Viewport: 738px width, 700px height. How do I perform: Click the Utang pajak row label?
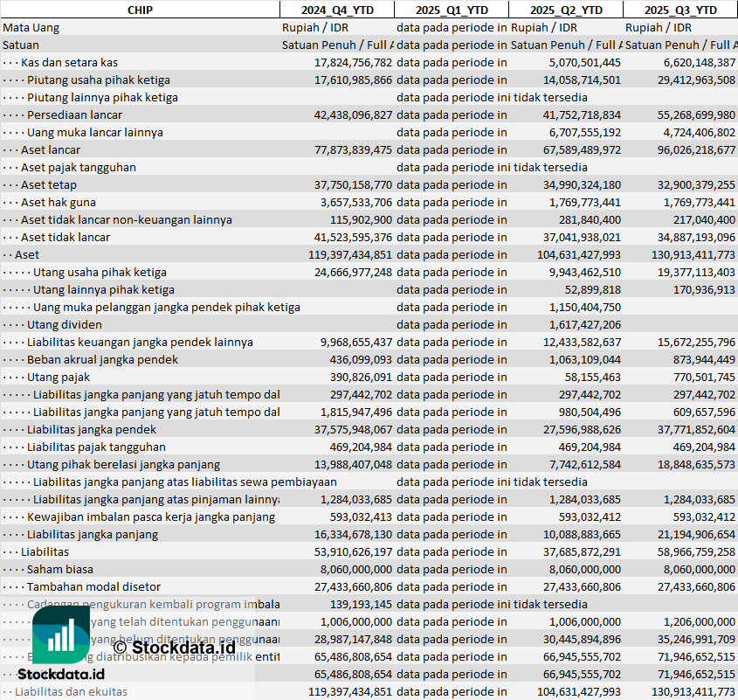coord(59,377)
